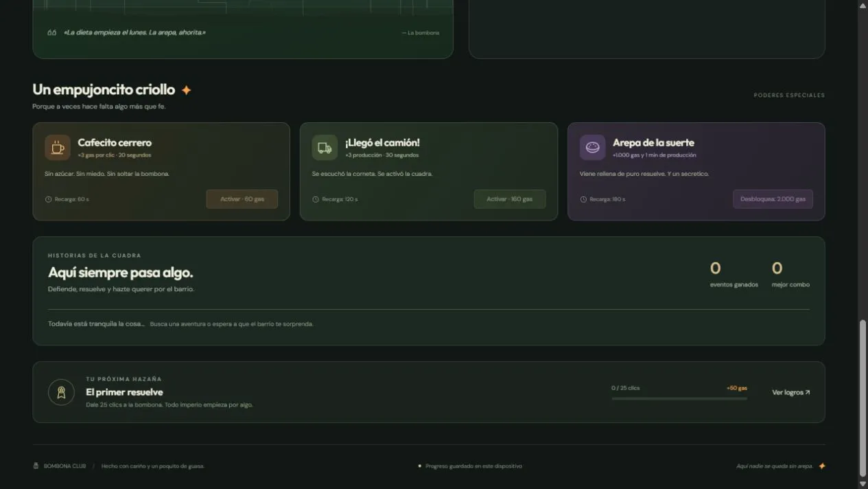Click the scrollbar down arrow
868x489 pixels.
coord(863,484)
